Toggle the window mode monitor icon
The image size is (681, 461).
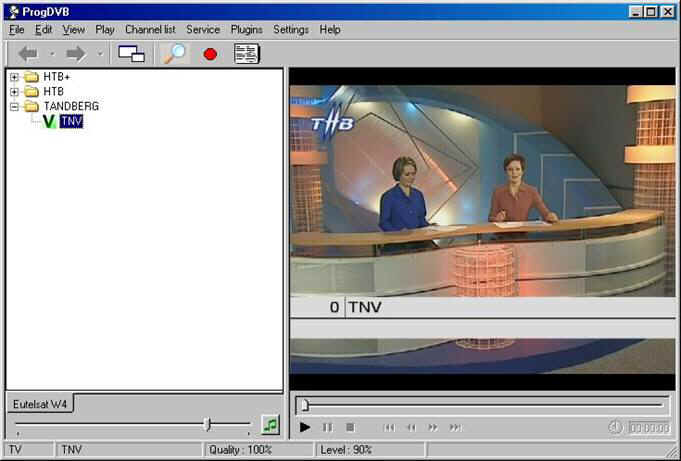[131, 54]
